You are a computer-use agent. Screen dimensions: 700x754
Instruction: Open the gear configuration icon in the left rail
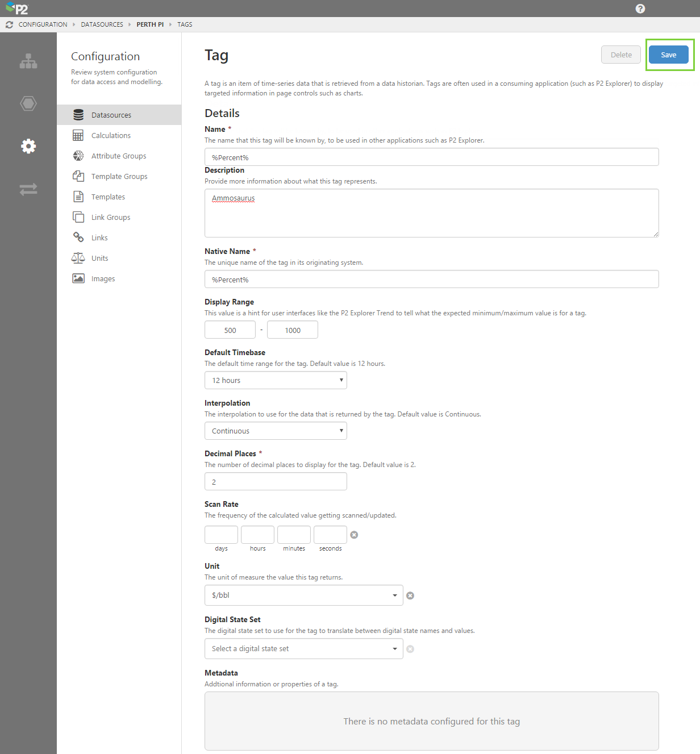pyautogui.click(x=28, y=146)
